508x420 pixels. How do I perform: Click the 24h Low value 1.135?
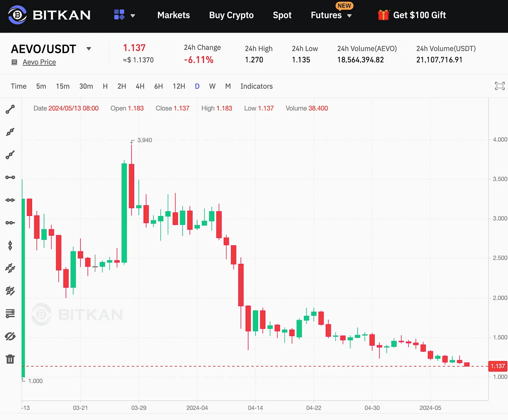[301, 60]
